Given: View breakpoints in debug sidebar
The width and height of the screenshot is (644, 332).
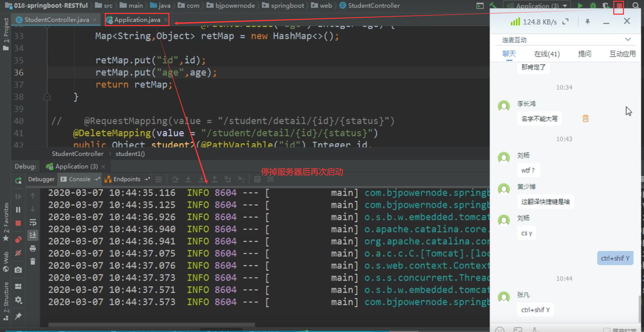Looking at the screenshot, I should [x=18, y=239].
